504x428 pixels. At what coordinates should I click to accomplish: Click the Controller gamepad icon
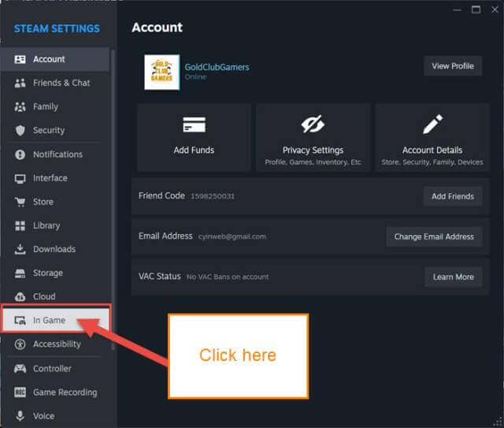[20, 368]
